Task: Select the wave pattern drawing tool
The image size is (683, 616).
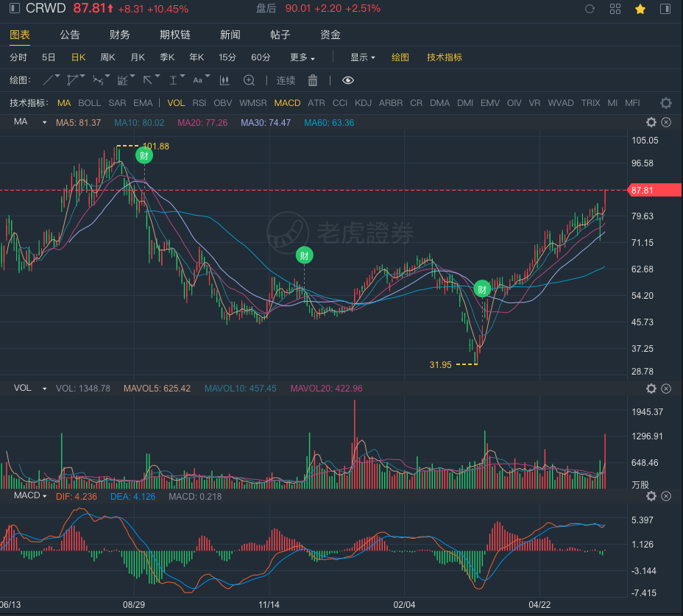Action: 98,80
